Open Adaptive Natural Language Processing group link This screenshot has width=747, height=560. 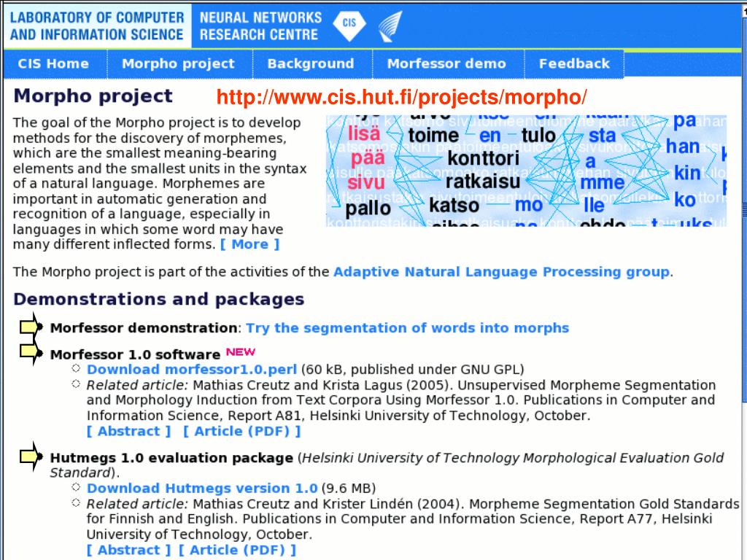(x=502, y=272)
